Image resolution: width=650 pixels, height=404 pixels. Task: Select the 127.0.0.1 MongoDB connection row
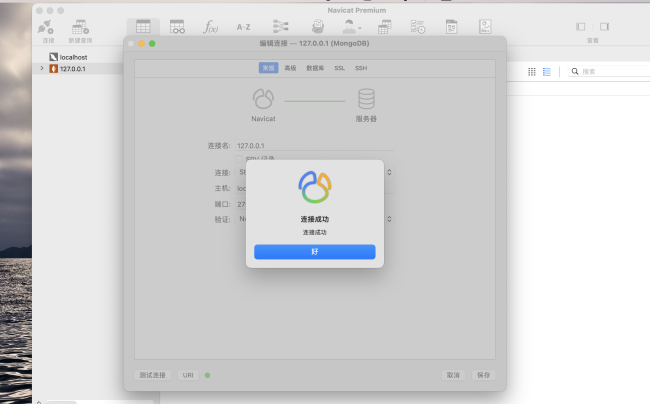pyautogui.click(x=78, y=69)
